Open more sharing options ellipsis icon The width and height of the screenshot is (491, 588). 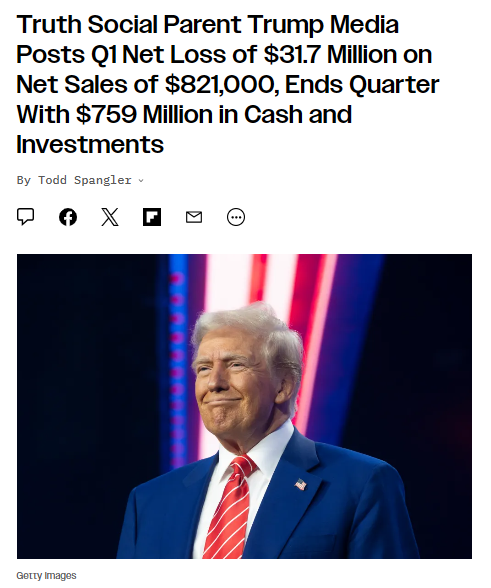(x=236, y=217)
